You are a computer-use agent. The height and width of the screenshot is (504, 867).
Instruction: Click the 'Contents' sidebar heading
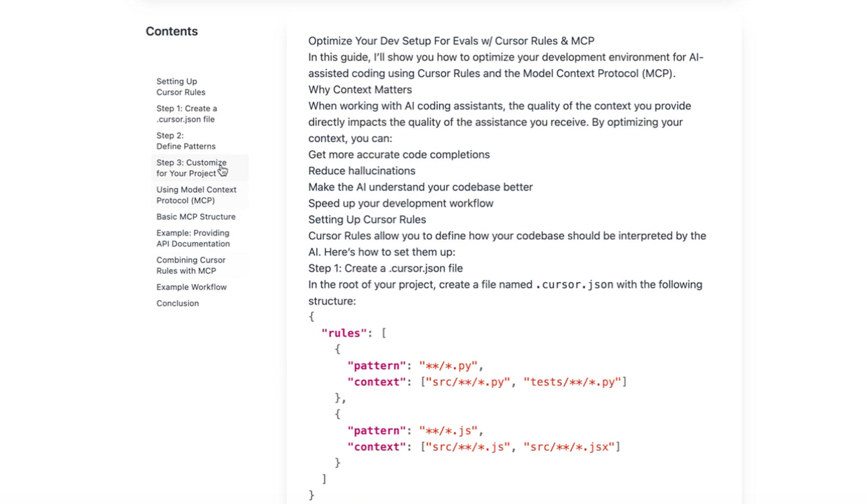pyautogui.click(x=171, y=32)
